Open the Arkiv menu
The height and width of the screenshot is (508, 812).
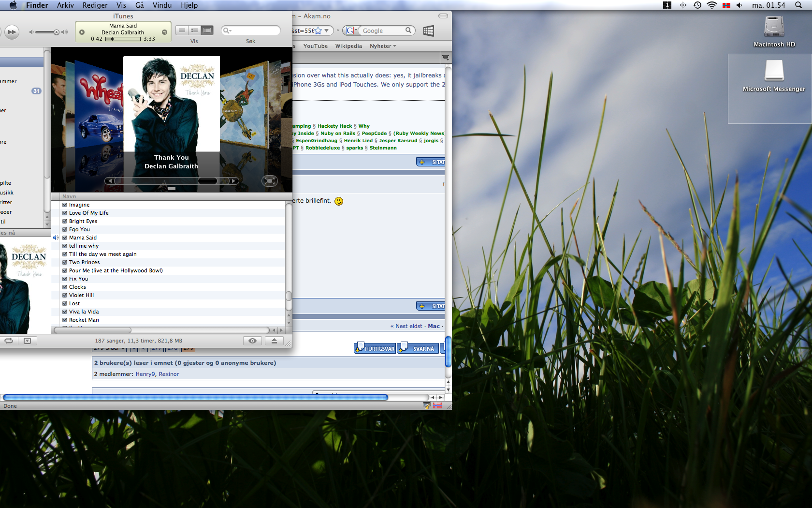[x=65, y=5]
